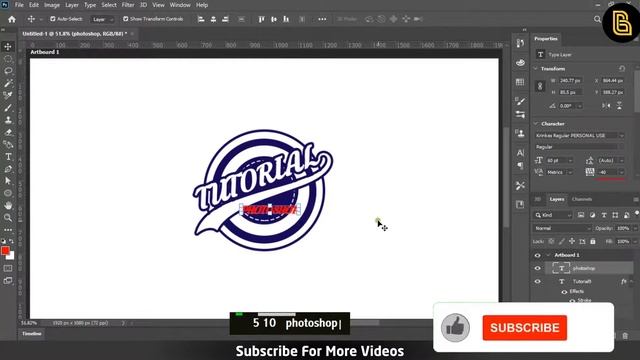Open the Window menu
640x360 pixels.
(x=180, y=5)
